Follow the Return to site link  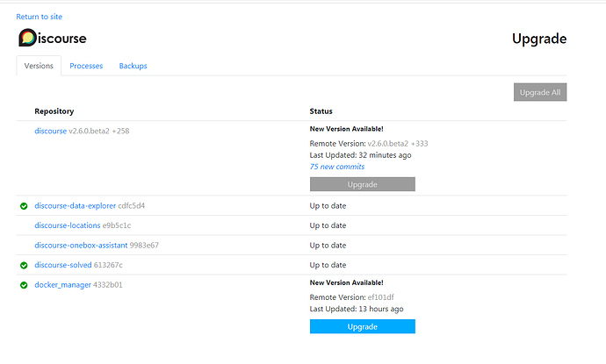(39, 17)
